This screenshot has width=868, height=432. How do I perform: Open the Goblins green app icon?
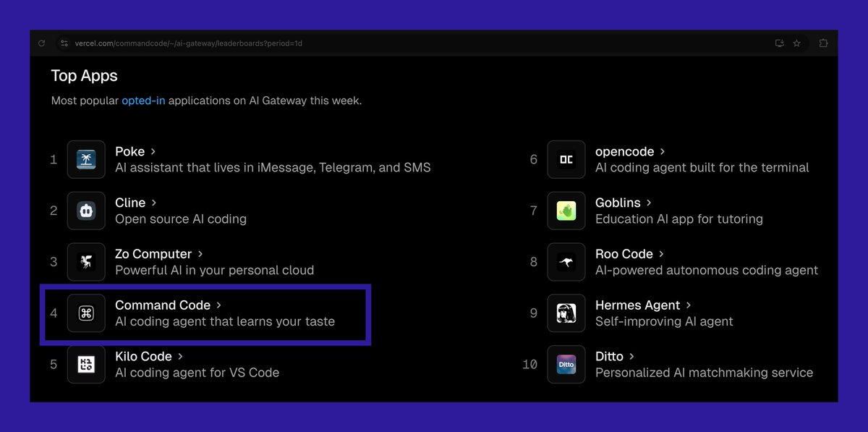[x=566, y=211]
